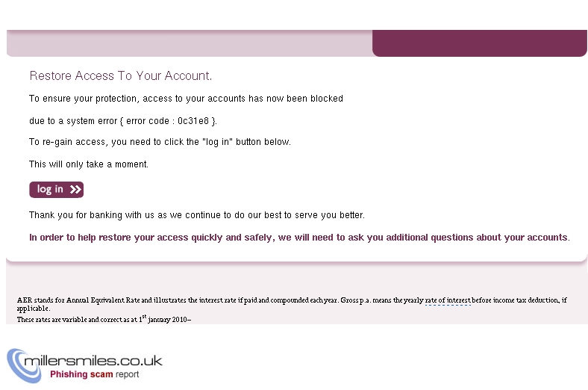Image resolution: width=588 pixels, height=390 pixels.
Task: Click the "To re-gain access" instruction line
Action: [160, 142]
